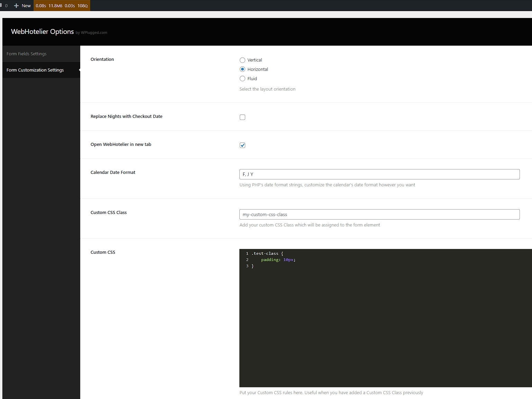Select Vertical orientation
The image size is (532, 399).
point(242,60)
